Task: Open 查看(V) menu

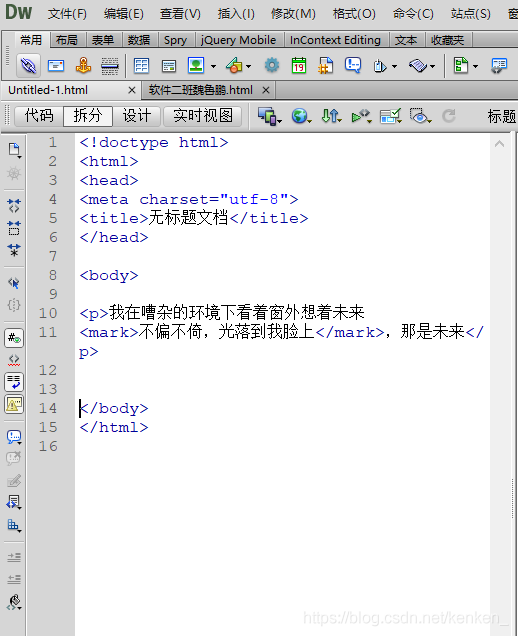Action: 180,14
